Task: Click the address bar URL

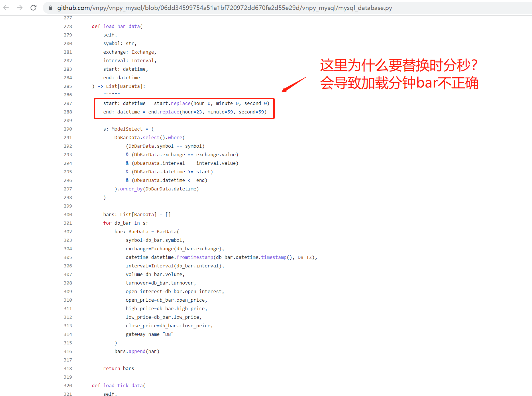Action: click(199, 8)
